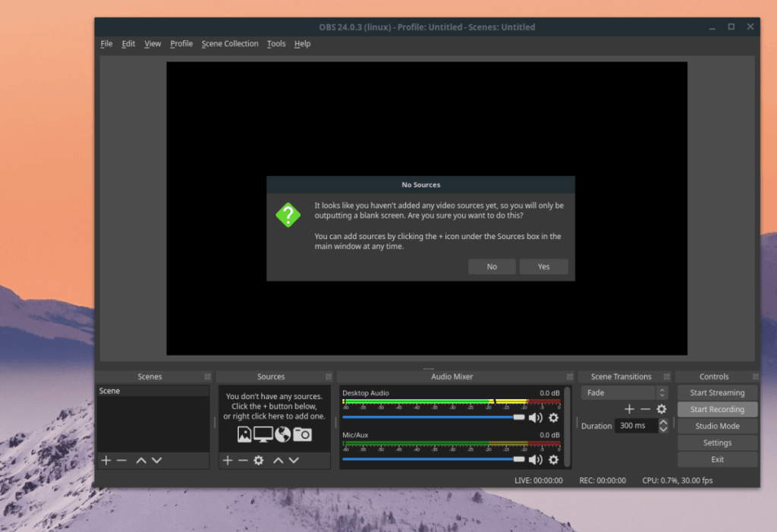Add a new source with the plus icon
Viewport: 777px width, 532px height.
click(x=227, y=460)
